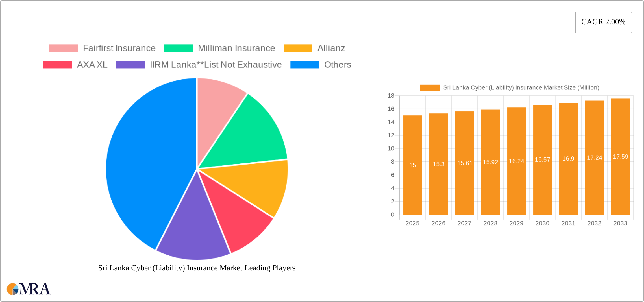Image resolution: width=644 pixels, height=302 pixels.
Task: Click the AXA XL red legend swatch
Action: (57, 65)
